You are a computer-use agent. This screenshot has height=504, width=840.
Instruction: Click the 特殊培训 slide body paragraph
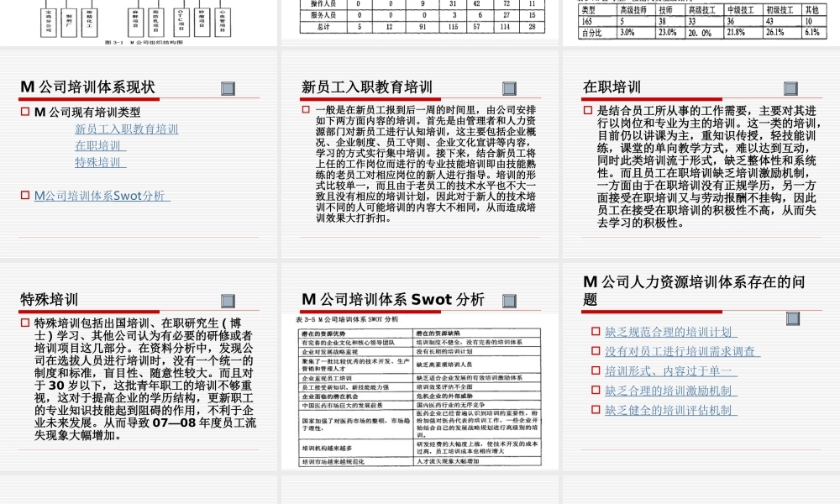click(145, 379)
